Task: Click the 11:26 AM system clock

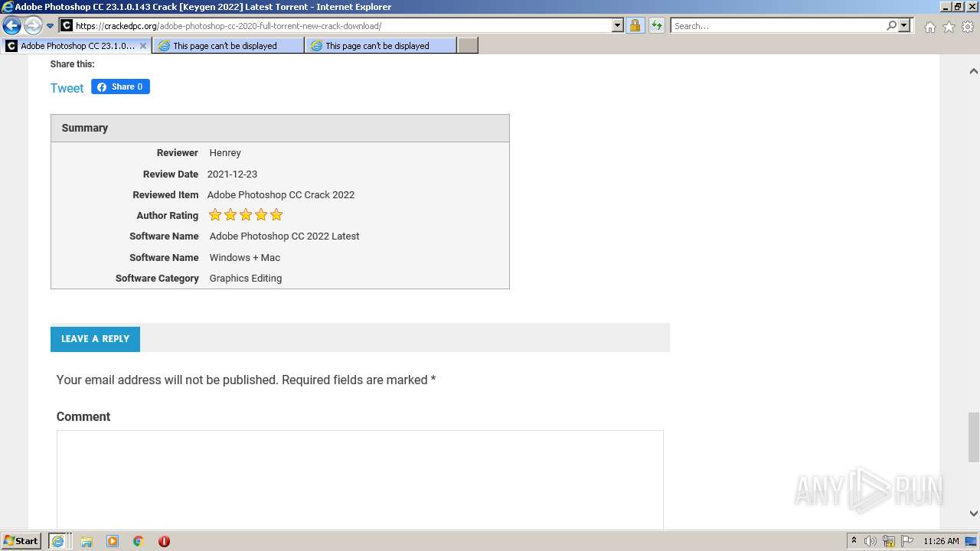Action: (941, 541)
